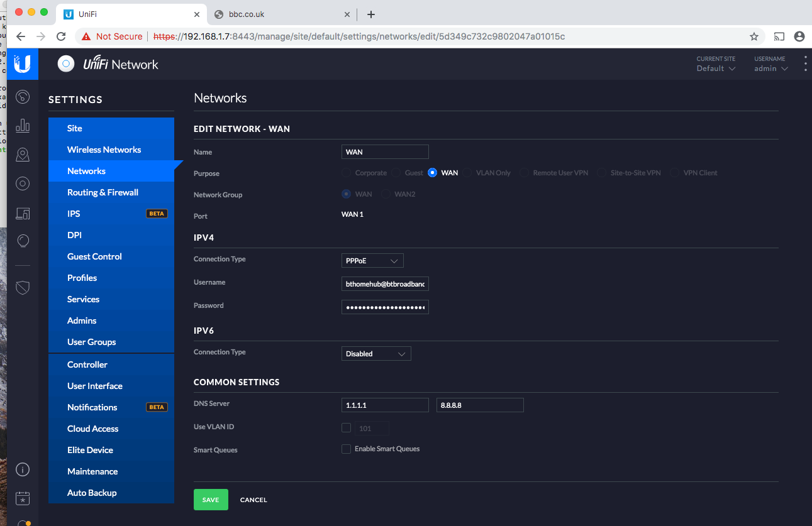812x526 pixels.
Task: Click the primary DNS Server field 1.1.1.1
Action: point(385,405)
